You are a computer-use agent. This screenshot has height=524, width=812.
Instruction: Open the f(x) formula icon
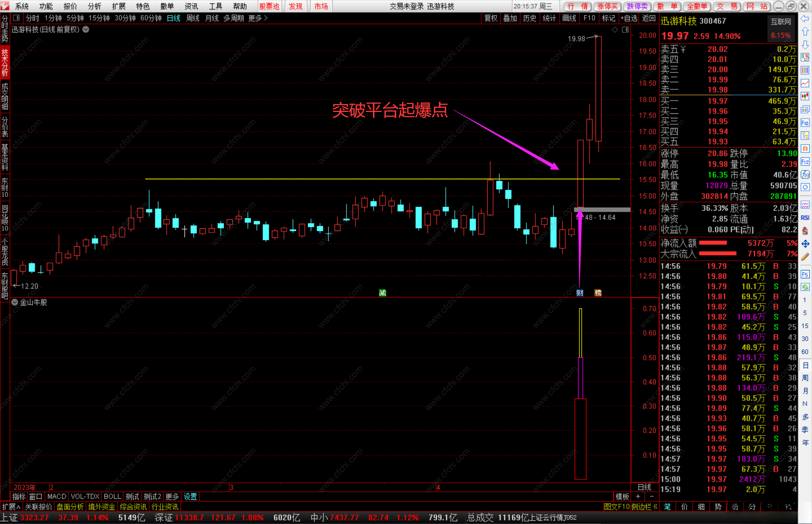pyautogui.click(x=805, y=175)
